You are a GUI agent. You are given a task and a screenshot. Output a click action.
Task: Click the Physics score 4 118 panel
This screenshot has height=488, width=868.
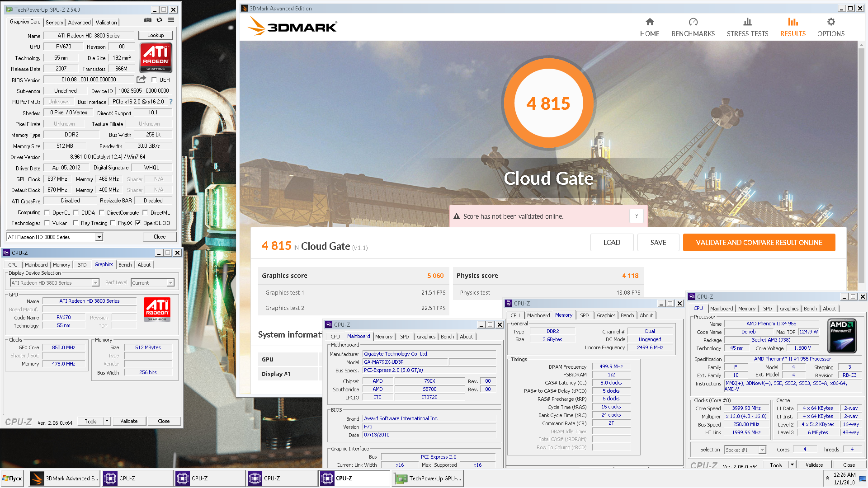548,276
